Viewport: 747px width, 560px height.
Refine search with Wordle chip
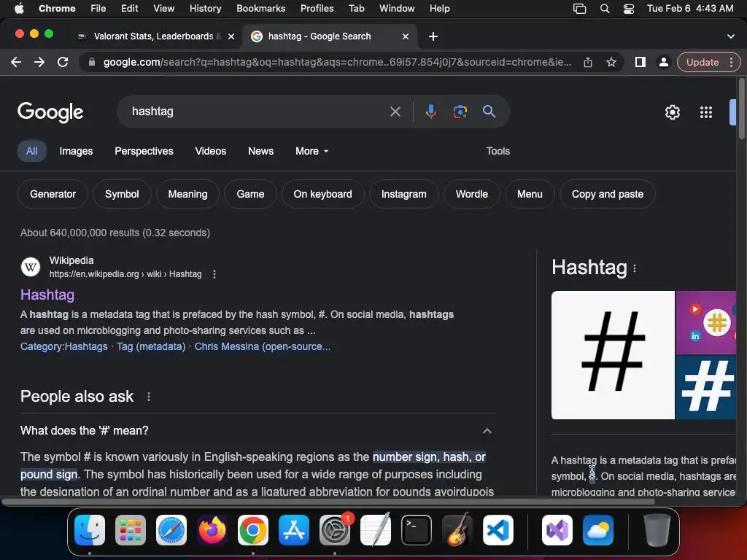coord(472,194)
